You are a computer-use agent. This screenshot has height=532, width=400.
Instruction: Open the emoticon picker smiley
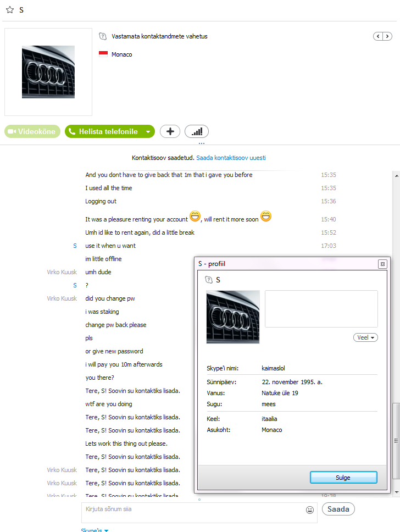click(310, 510)
